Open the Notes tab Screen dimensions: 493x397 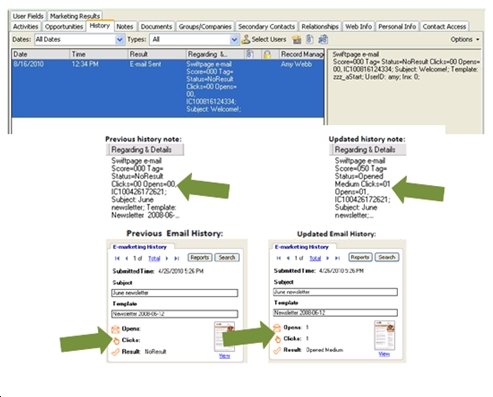point(125,26)
